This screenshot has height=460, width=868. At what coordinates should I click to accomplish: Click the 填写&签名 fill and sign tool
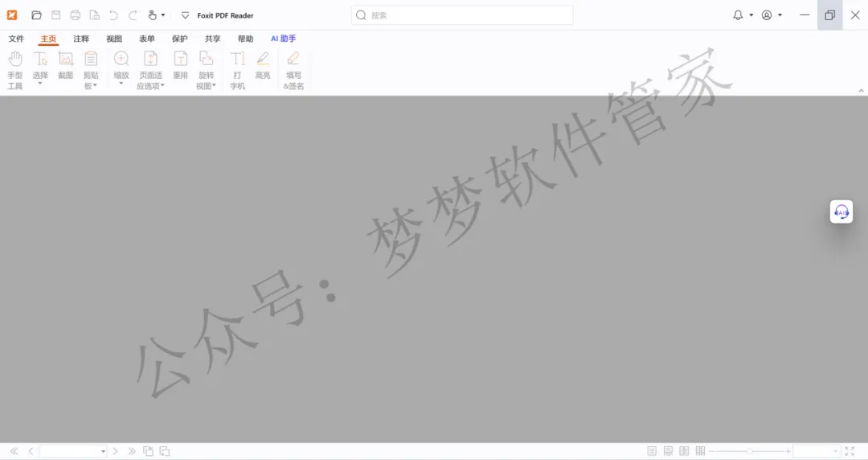point(293,70)
